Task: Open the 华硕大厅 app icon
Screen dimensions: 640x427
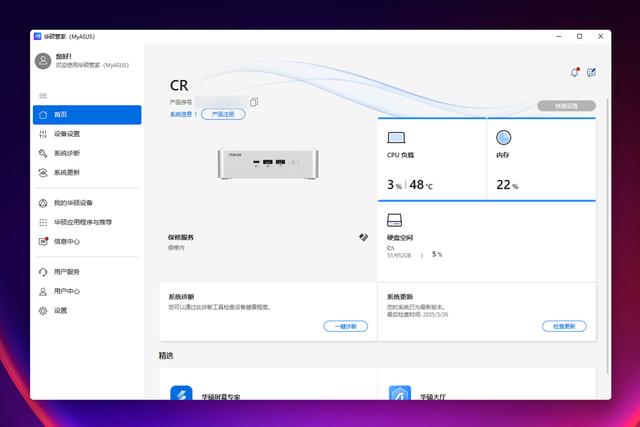Action: [x=400, y=392]
